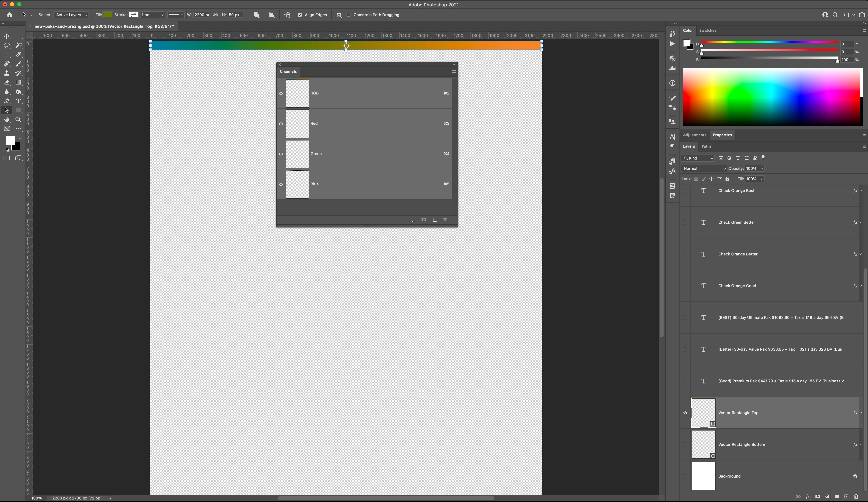Select the Zoom tool in toolbar
The height and width of the screenshot is (502, 868).
19,120
